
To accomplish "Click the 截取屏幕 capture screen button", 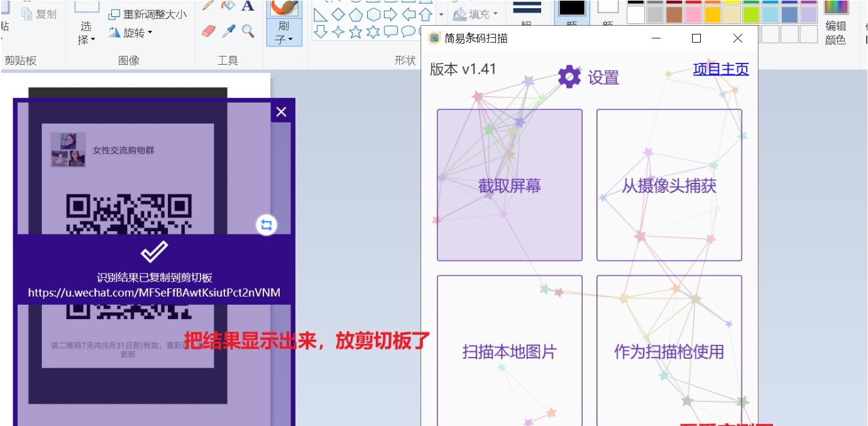I will coord(510,185).
